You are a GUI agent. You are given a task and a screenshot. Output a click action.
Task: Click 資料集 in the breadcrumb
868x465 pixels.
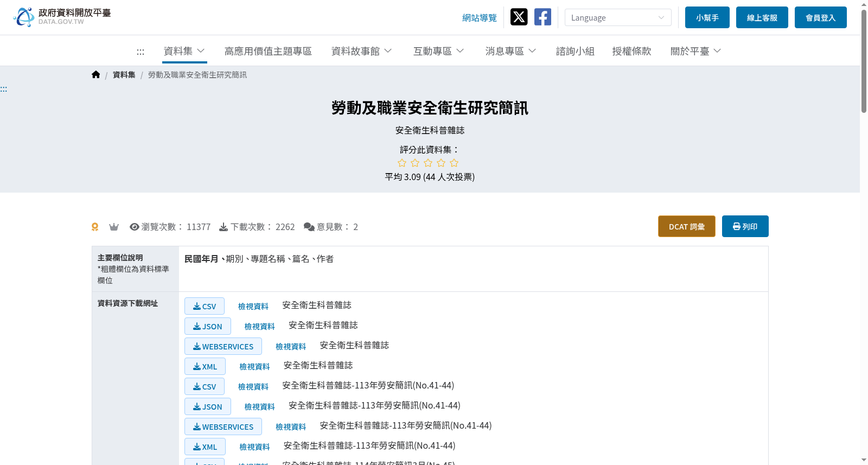coord(124,75)
